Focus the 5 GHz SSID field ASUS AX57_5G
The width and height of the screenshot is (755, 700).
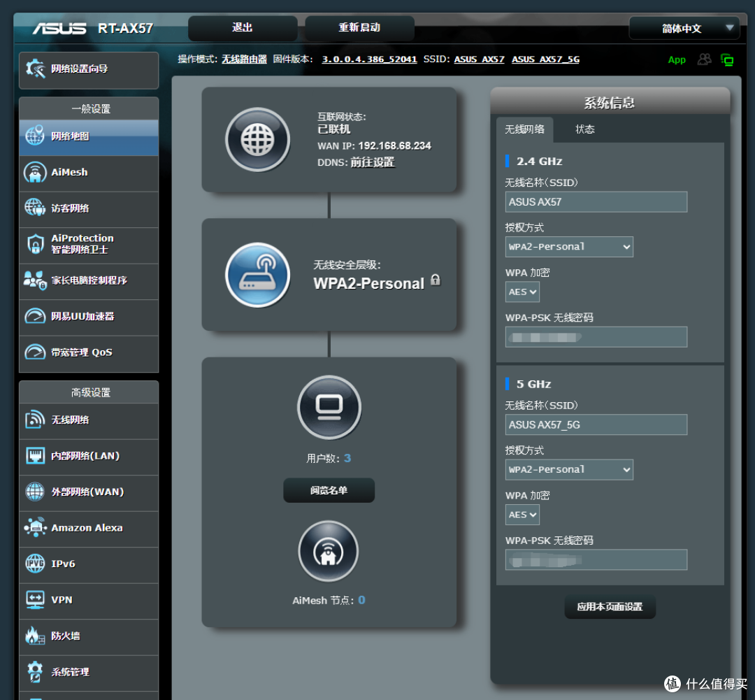[596, 425]
